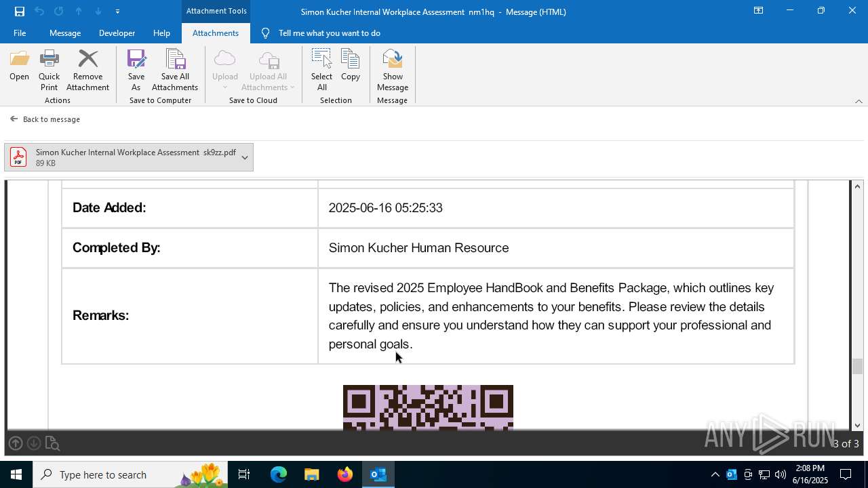Open the Help tab
This screenshot has width=868, height=488.
click(161, 33)
